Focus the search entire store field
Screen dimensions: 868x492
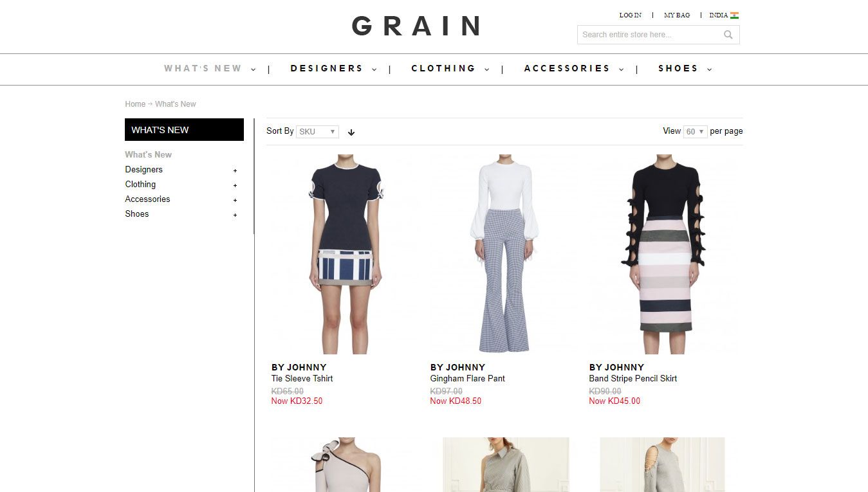[x=649, y=35]
